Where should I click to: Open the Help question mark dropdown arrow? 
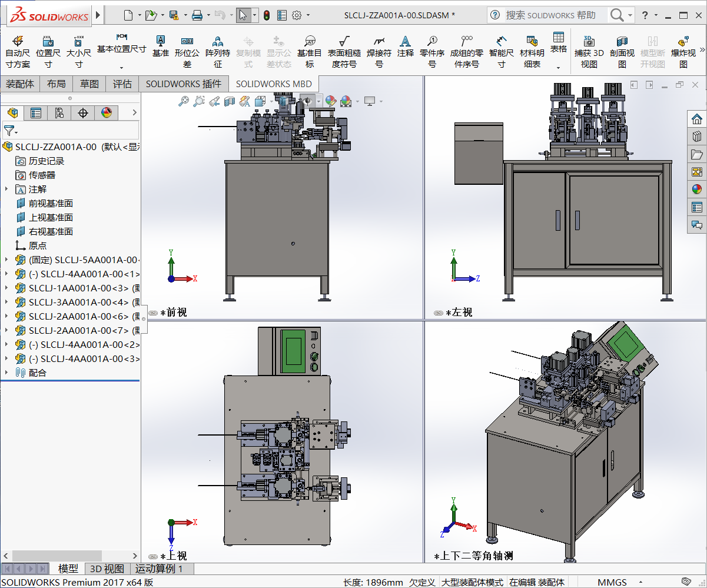pyautogui.click(x=656, y=15)
